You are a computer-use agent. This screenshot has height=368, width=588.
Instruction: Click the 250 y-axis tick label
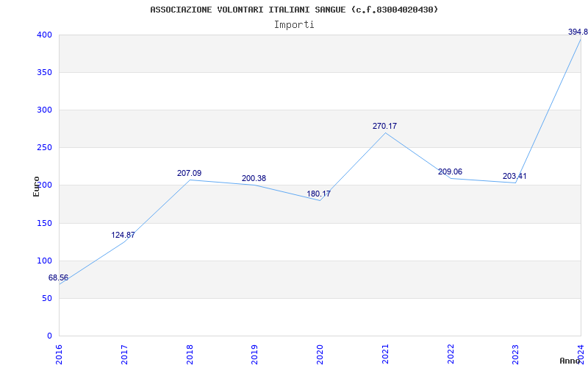point(44,148)
